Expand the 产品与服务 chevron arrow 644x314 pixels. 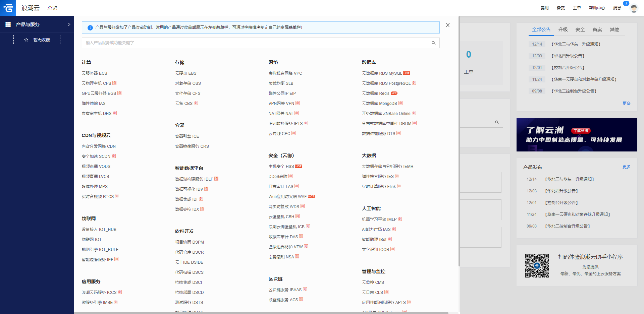[x=69, y=24]
